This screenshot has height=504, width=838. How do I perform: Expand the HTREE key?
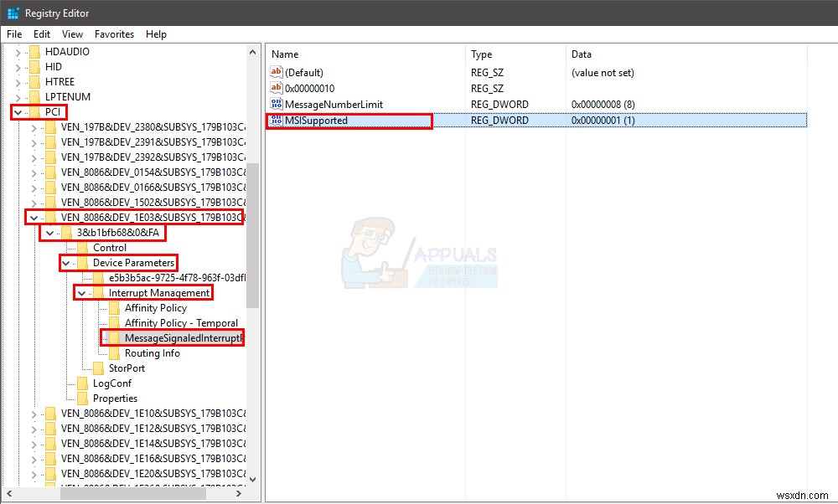18,82
